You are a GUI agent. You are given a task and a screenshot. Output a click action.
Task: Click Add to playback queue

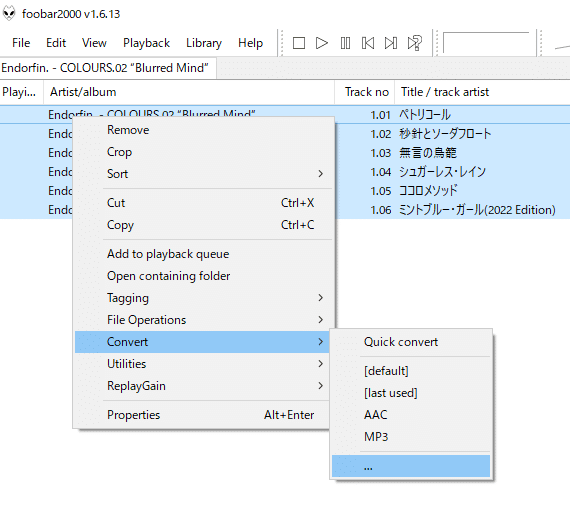(204, 254)
